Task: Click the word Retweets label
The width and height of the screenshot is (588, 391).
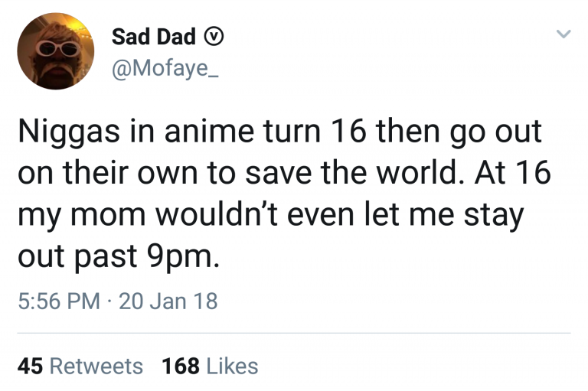Action: 96,367
